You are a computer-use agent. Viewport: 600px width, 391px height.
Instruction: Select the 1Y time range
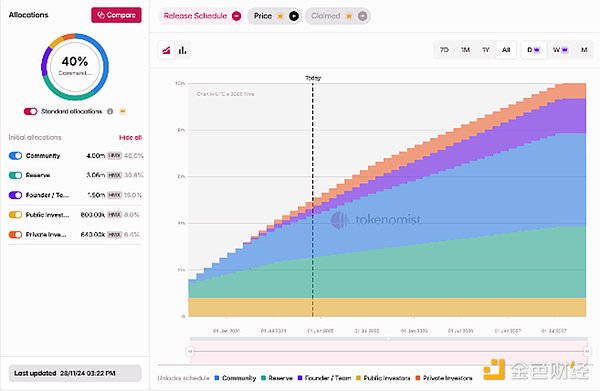(x=486, y=50)
